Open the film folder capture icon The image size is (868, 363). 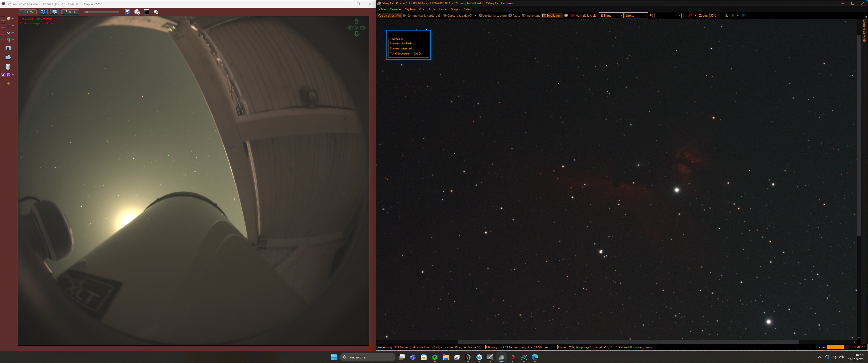(8, 48)
